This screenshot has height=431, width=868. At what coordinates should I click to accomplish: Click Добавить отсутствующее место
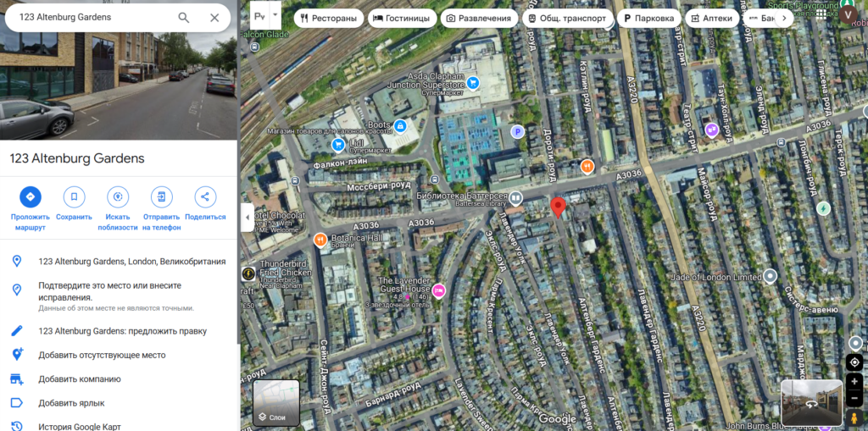pyautogui.click(x=102, y=355)
